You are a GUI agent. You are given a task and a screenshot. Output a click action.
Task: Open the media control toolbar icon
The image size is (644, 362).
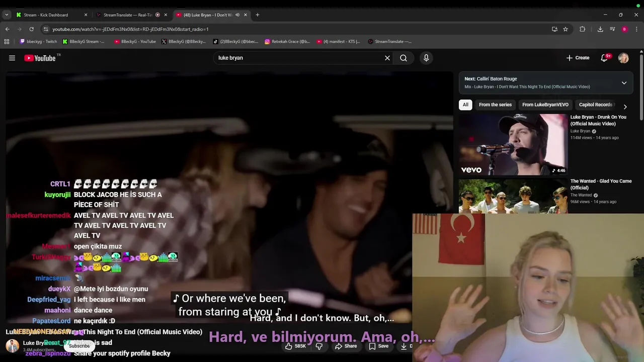tap(612, 29)
